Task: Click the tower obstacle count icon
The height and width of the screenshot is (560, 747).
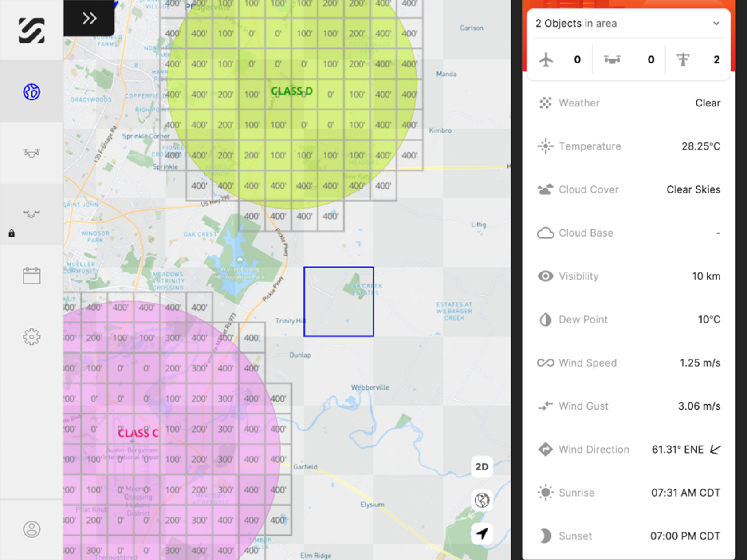Action: pyautogui.click(x=683, y=59)
